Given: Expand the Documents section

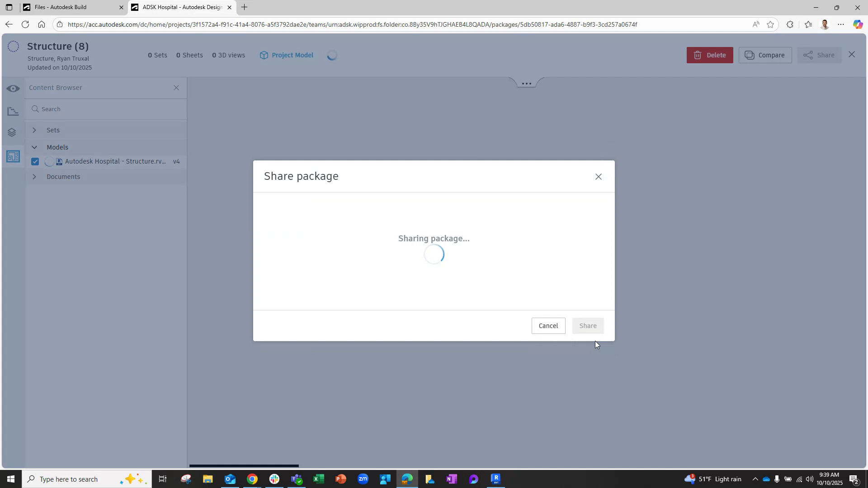Looking at the screenshot, I should (34, 177).
